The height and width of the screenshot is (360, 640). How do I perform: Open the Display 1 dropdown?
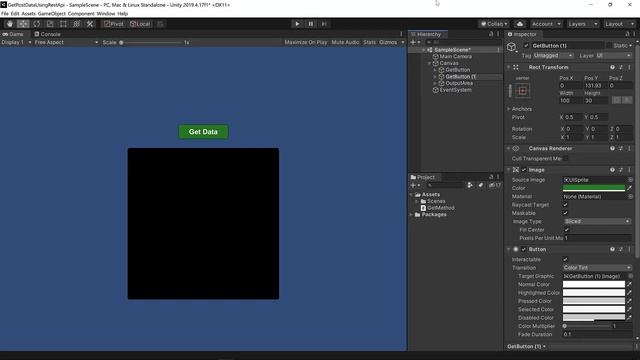[16, 42]
